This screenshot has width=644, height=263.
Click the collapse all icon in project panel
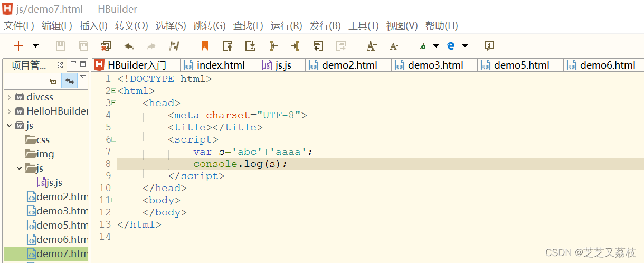tap(53, 81)
